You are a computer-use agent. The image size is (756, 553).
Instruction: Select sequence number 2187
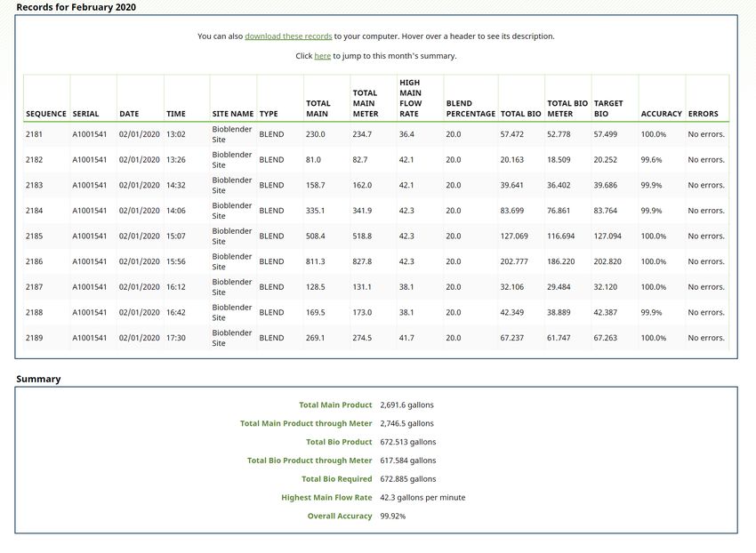tap(34, 287)
